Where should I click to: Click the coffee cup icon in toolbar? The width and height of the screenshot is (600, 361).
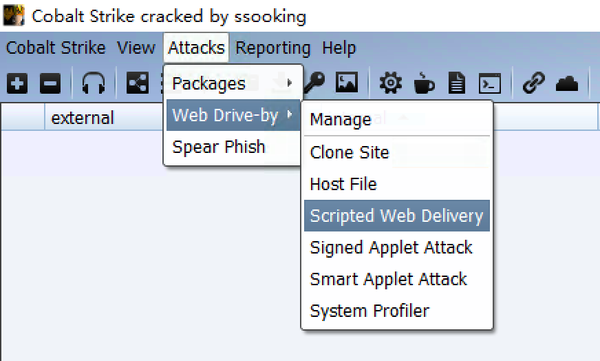424,83
